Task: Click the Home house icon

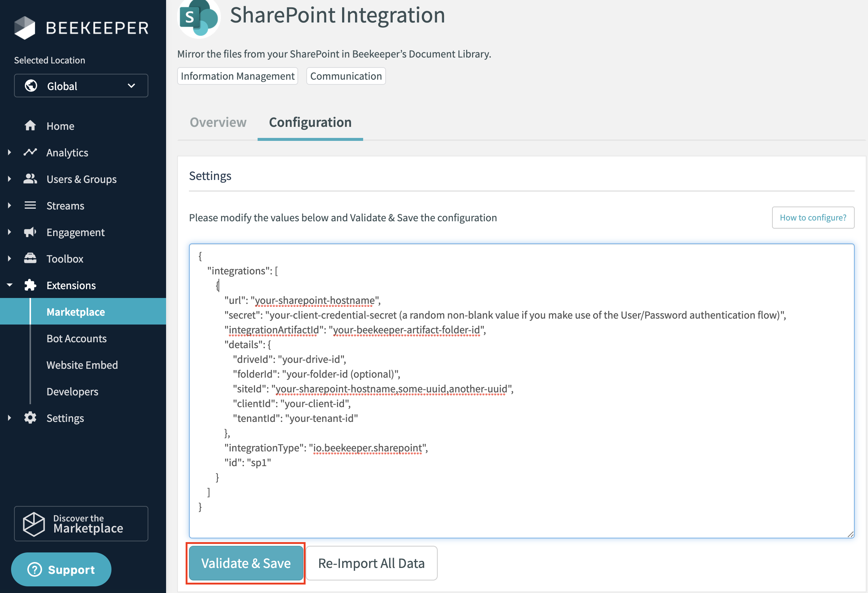Action: pyautogui.click(x=30, y=126)
